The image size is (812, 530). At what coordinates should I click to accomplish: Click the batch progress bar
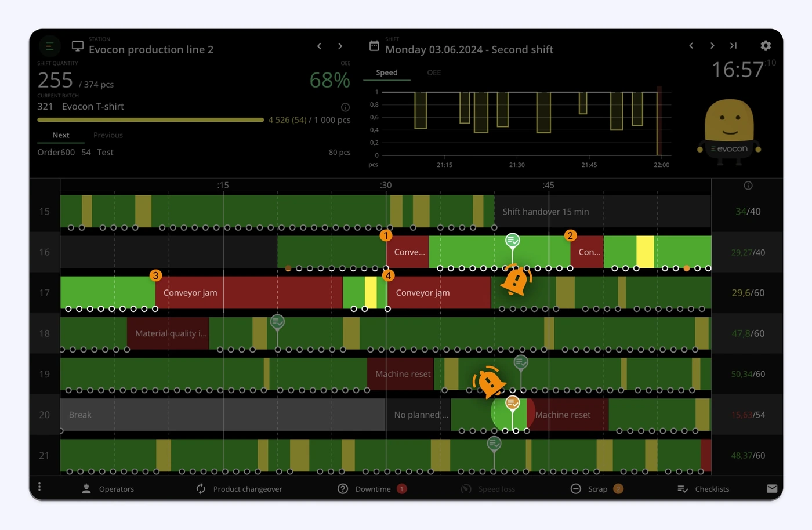151,120
